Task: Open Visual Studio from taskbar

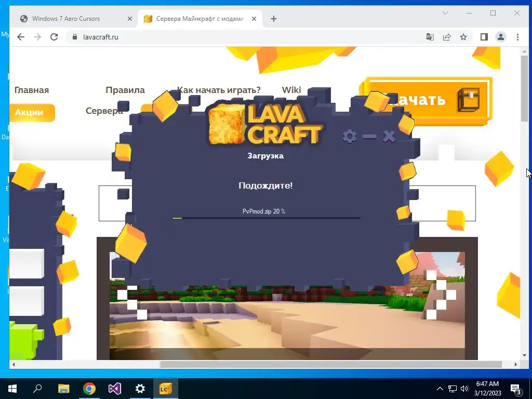Action: [115, 389]
